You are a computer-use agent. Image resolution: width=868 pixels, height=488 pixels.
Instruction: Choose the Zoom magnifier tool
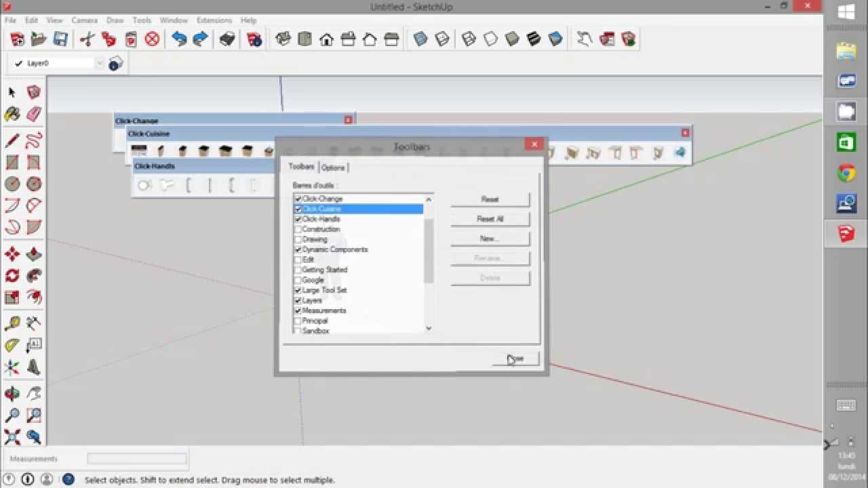click(12, 415)
